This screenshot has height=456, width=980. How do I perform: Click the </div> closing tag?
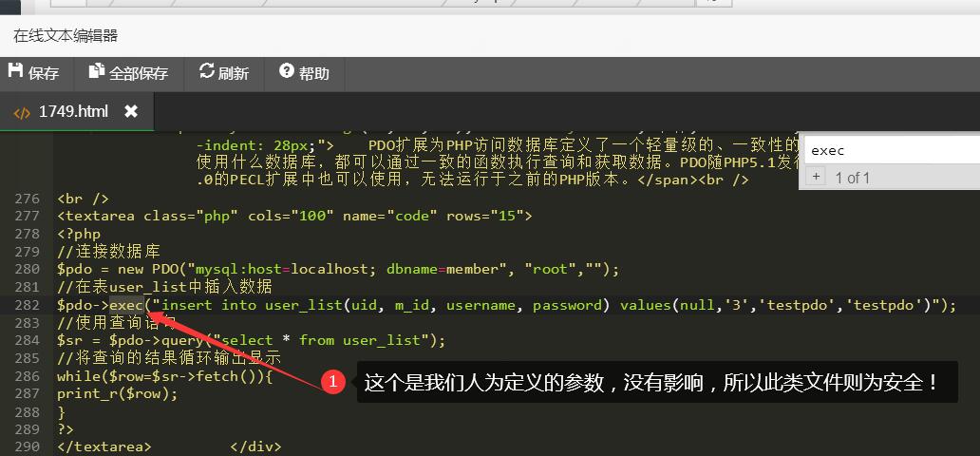(256, 446)
